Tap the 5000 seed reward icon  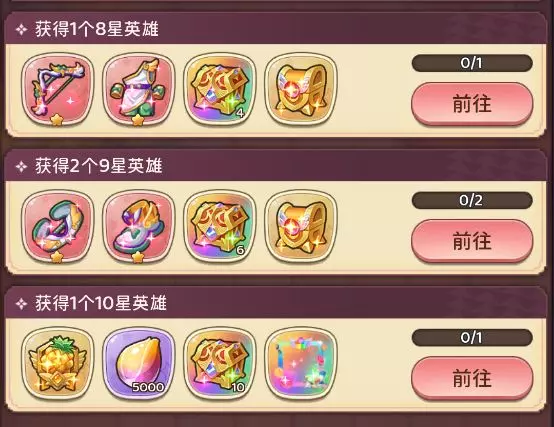[x=139, y=363]
